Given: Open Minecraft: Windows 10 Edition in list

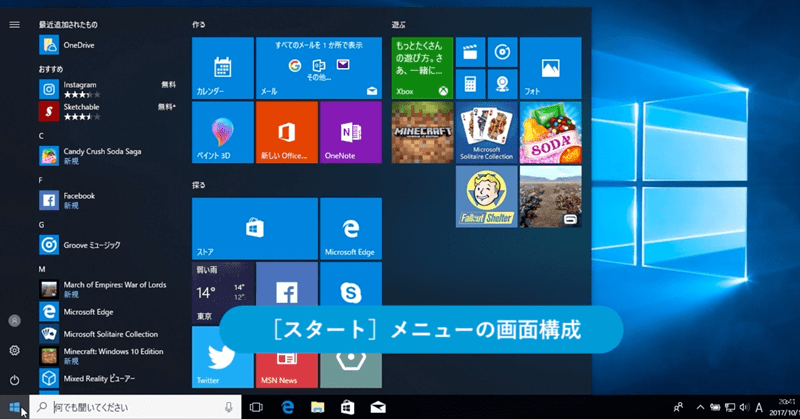Looking at the screenshot, I should (x=108, y=356).
